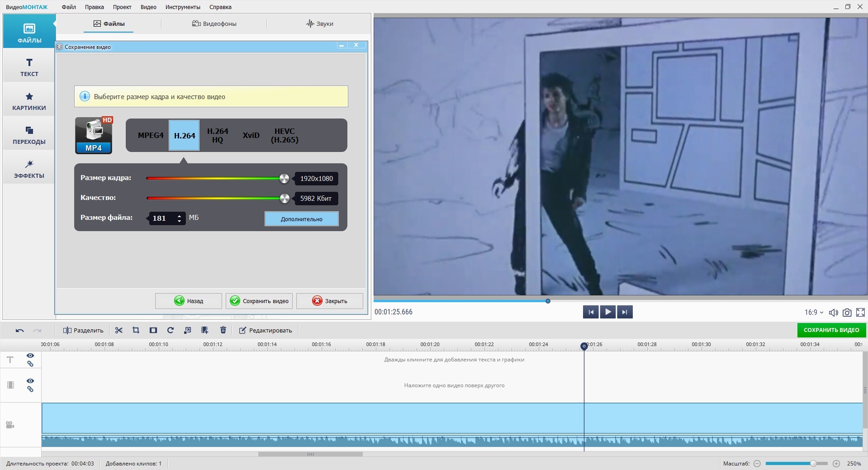Hide the text track with eye icon
The image size is (868, 470).
point(30,356)
